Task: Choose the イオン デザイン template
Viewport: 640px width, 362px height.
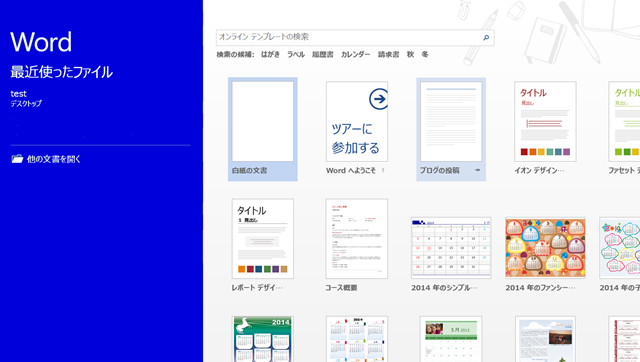Action: [x=545, y=121]
